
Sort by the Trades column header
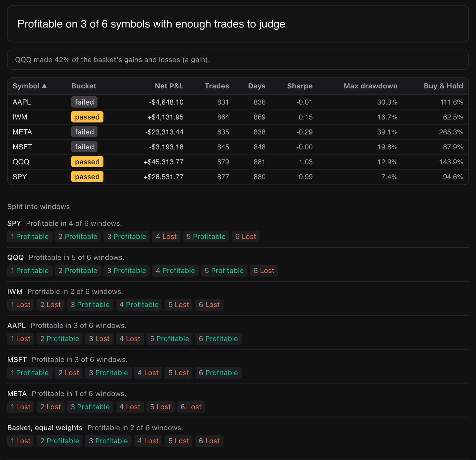pyautogui.click(x=217, y=86)
